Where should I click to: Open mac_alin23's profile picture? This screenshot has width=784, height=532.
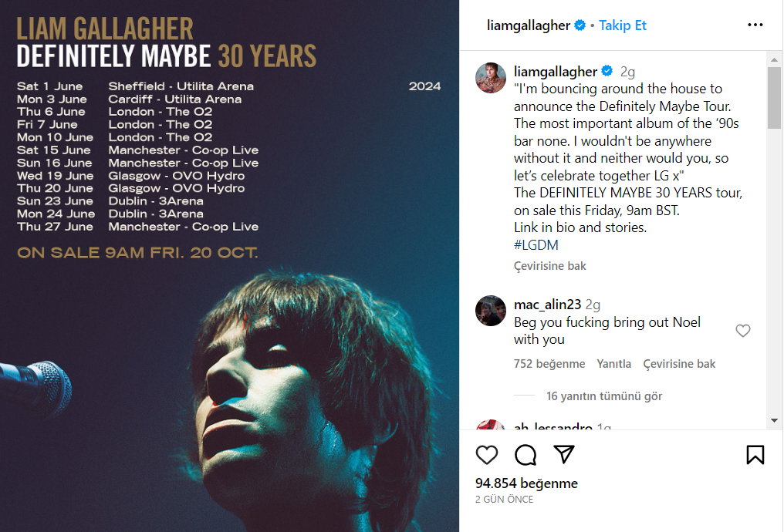pos(491,311)
